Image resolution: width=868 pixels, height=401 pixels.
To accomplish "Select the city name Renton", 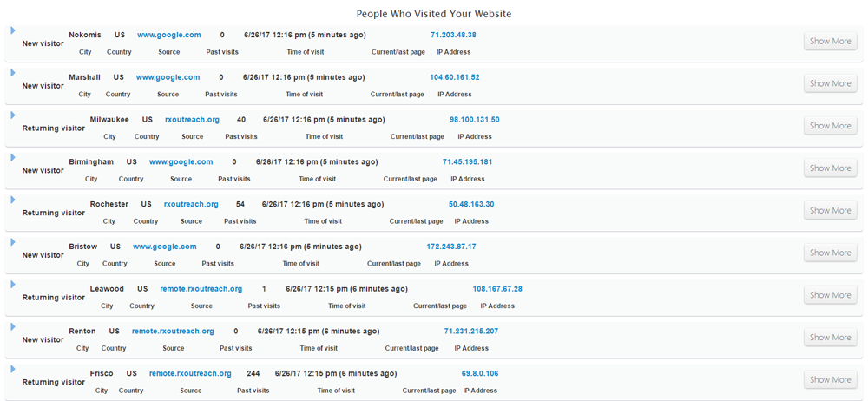I will 82,332.
